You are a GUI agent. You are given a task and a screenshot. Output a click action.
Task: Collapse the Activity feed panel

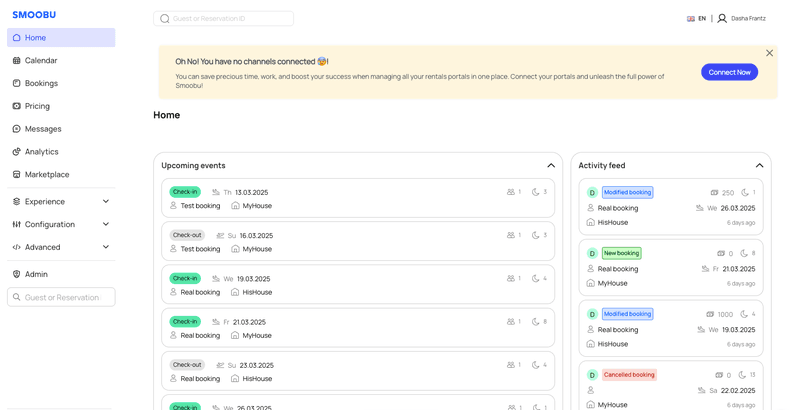click(x=759, y=166)
